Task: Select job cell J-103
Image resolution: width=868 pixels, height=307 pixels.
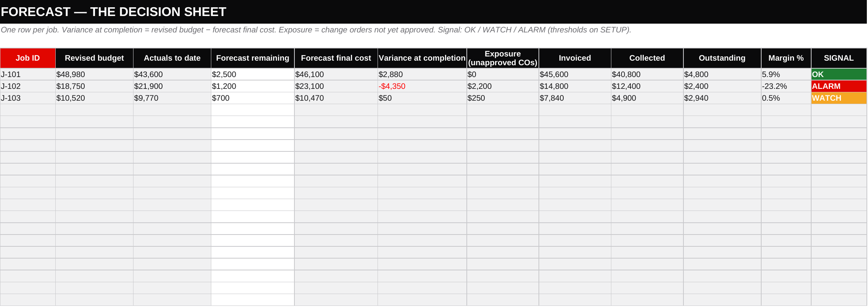Action: tap(28, 98)
